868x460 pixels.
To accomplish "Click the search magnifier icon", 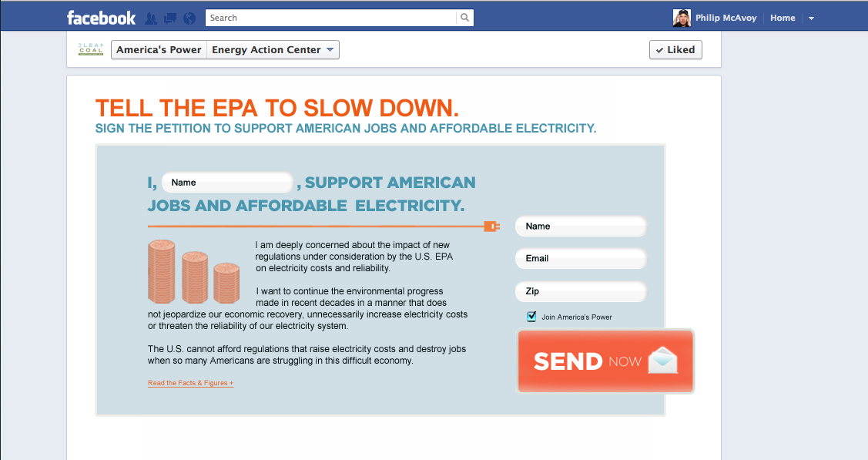I will tap(464, 18).
